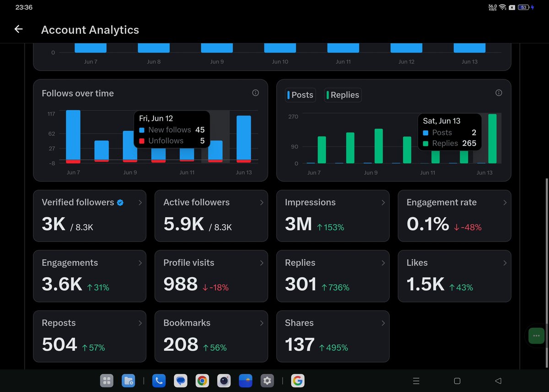Click the 153% Impressions increase figure

click(330, 227)
